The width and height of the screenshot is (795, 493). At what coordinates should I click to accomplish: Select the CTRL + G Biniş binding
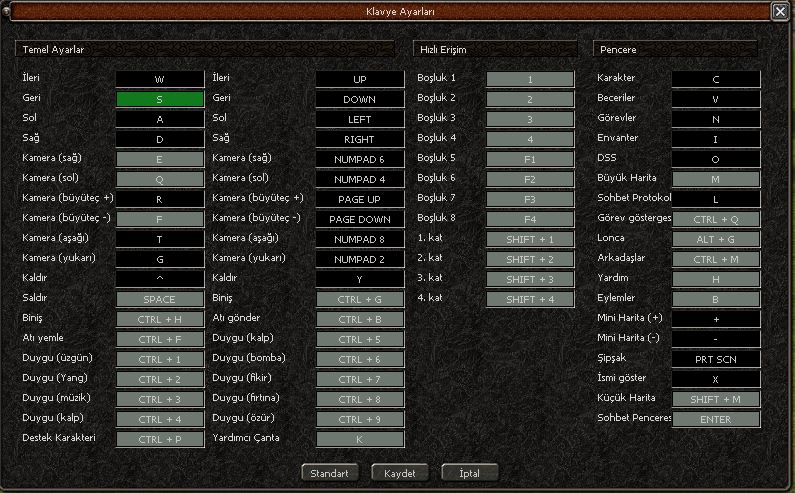360,299
